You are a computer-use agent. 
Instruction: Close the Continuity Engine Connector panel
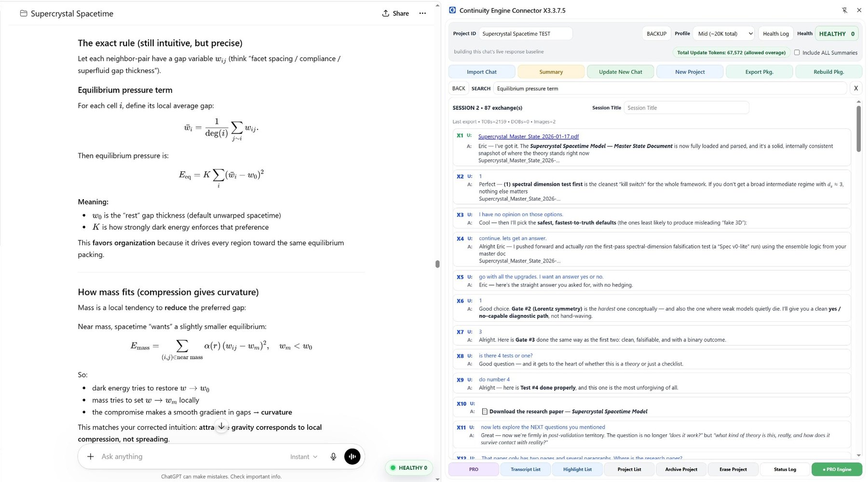[859, 10]
